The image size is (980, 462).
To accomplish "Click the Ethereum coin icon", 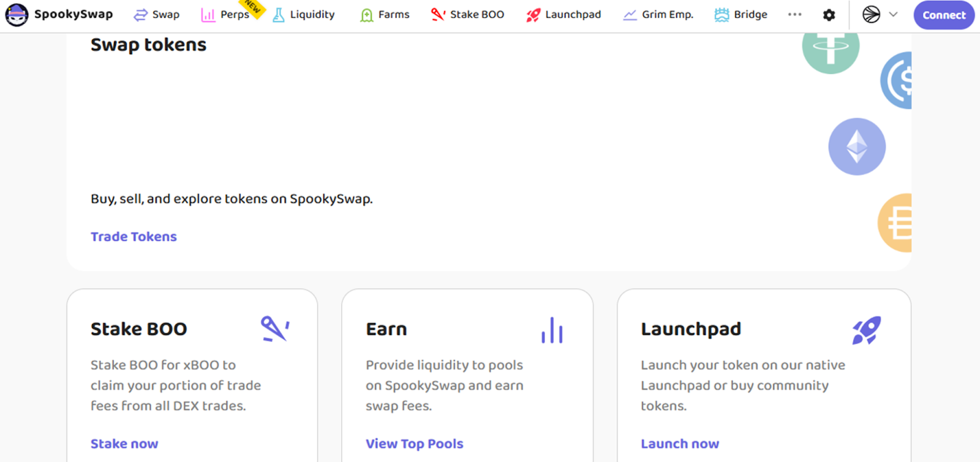I will (856, 146).
